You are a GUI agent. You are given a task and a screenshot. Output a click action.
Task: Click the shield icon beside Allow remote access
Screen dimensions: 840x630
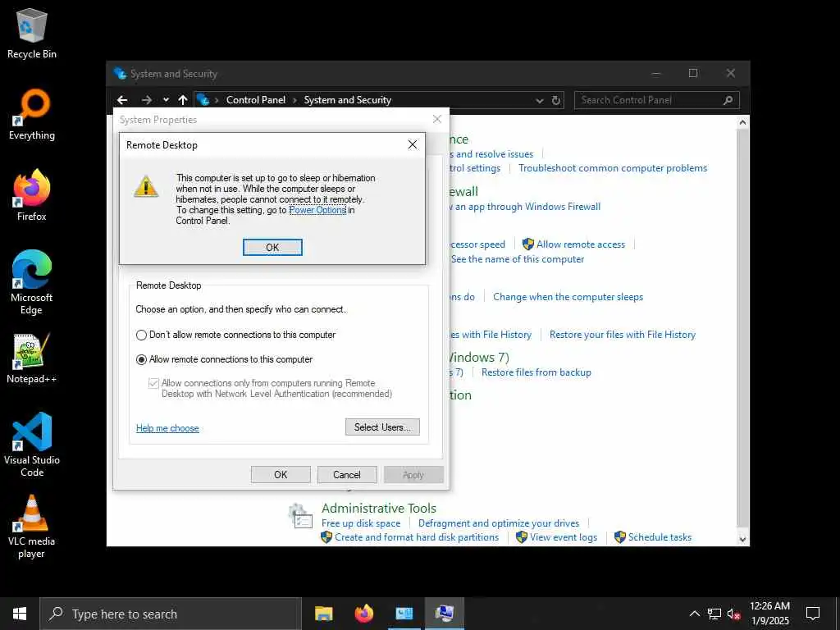[x=527, y=244]
